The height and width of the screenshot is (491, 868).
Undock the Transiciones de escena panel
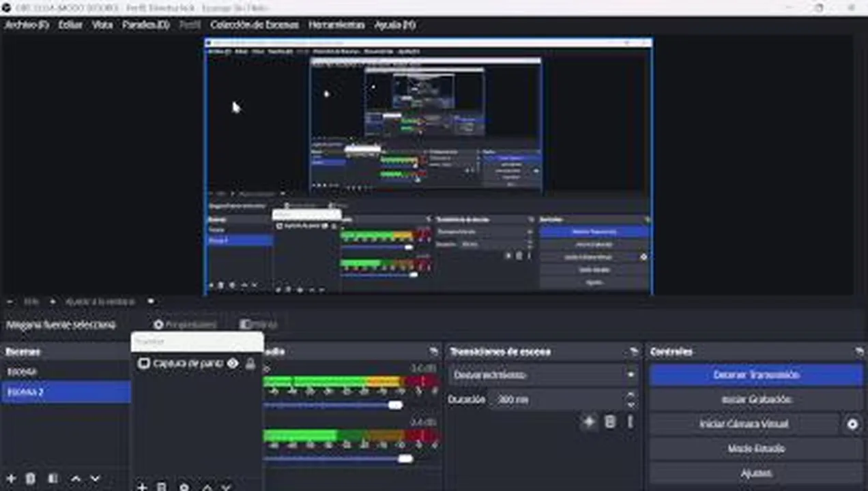tap(633, 352)
